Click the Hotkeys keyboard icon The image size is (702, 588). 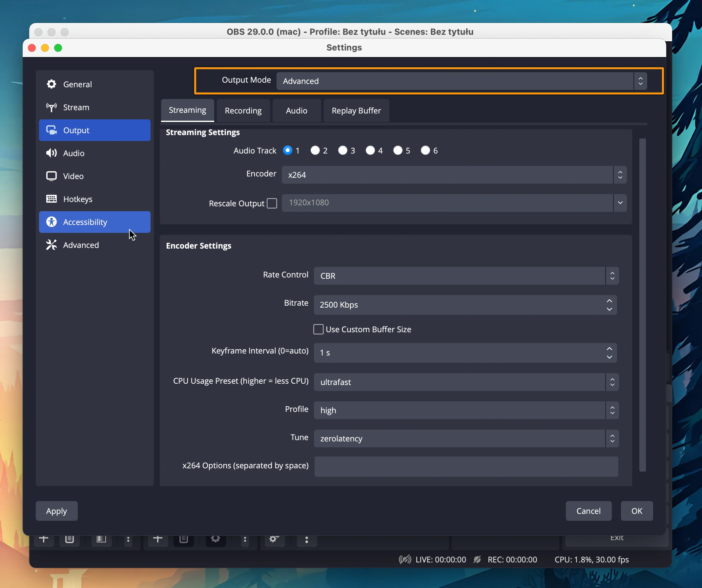[51, 199]
